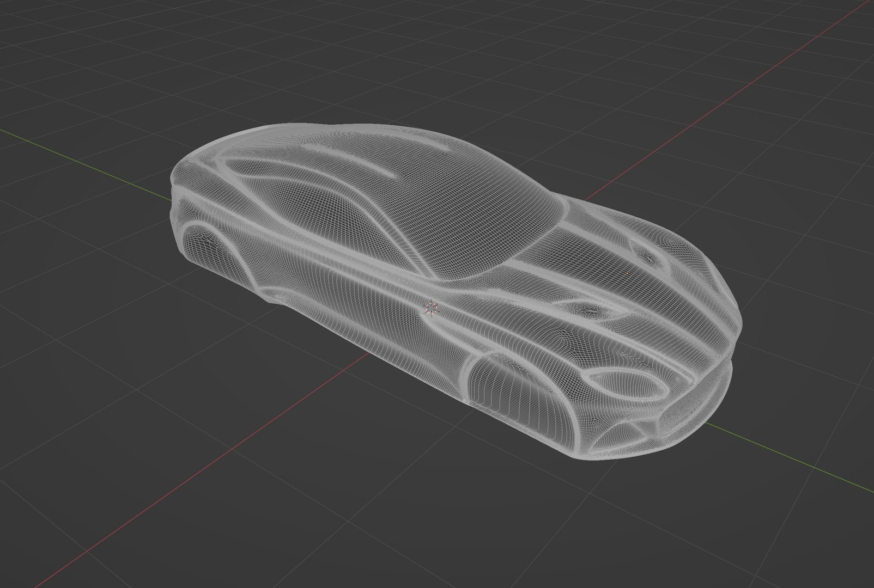Click the 3D cursor crosshair on the car door

click(x=432, y=308)
